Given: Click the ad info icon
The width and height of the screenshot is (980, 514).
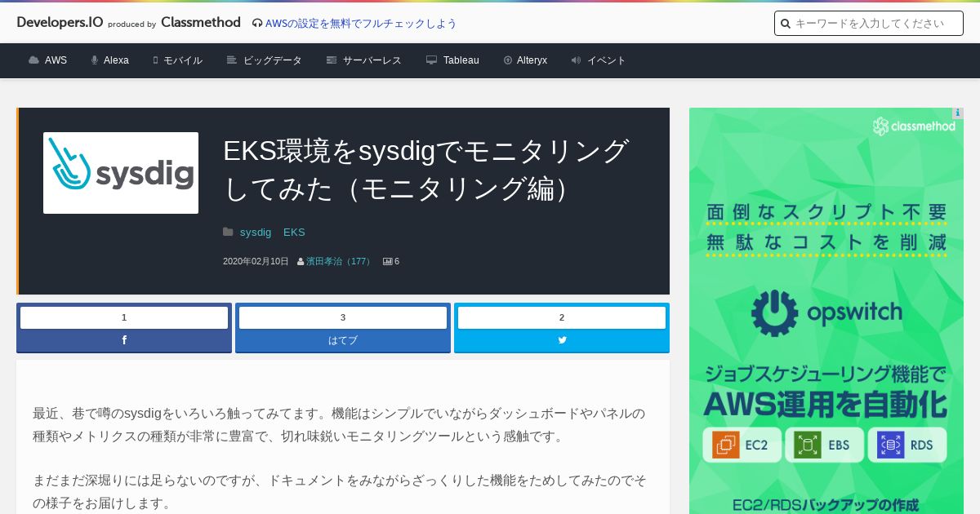Looking at the screenshot, I should 958,113.
